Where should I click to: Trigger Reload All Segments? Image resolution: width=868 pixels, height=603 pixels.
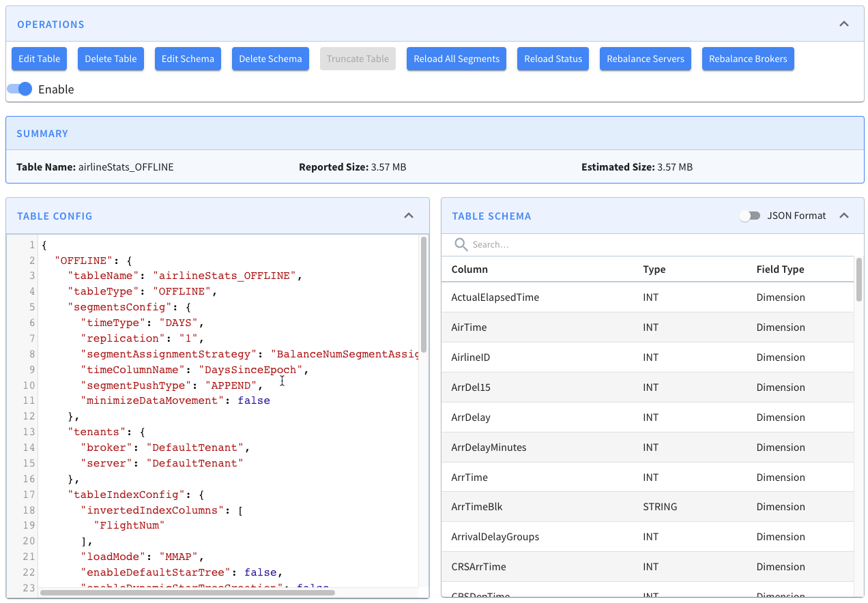(456, 59)
